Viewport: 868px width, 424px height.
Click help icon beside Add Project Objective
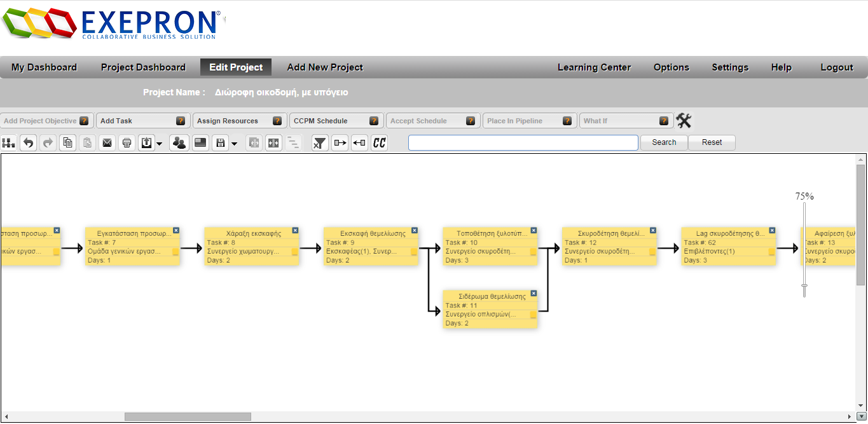(84, 121)
